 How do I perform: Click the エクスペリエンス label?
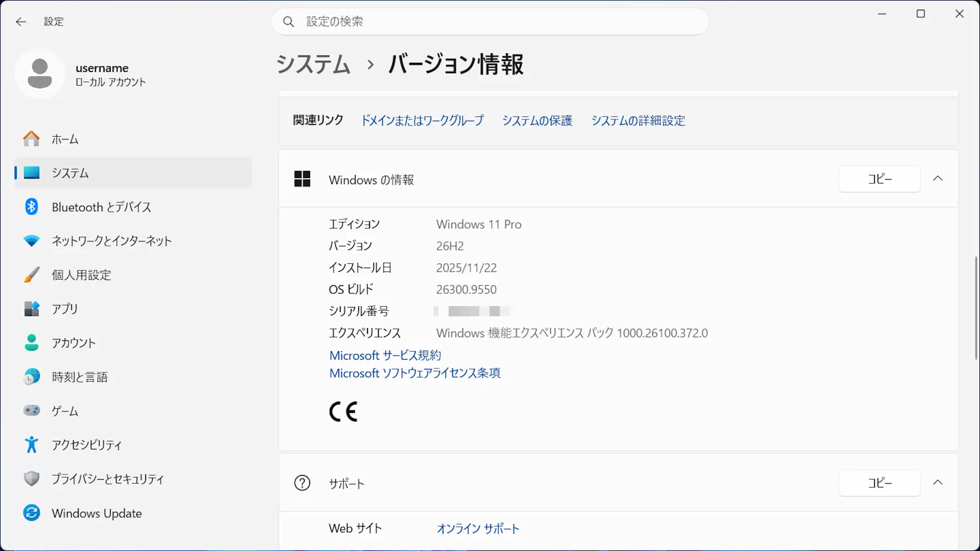tap(364, 333)
